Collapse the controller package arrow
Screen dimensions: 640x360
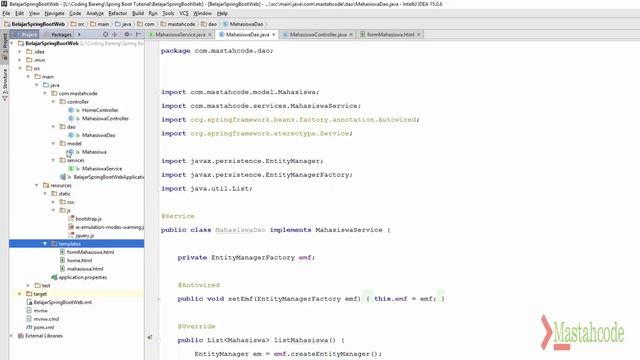tap(53, 102)
